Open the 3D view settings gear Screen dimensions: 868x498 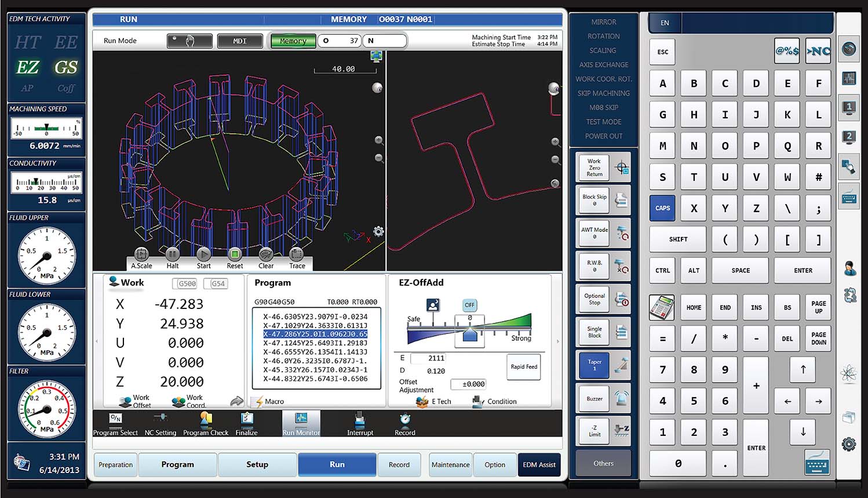coord(378,231)
